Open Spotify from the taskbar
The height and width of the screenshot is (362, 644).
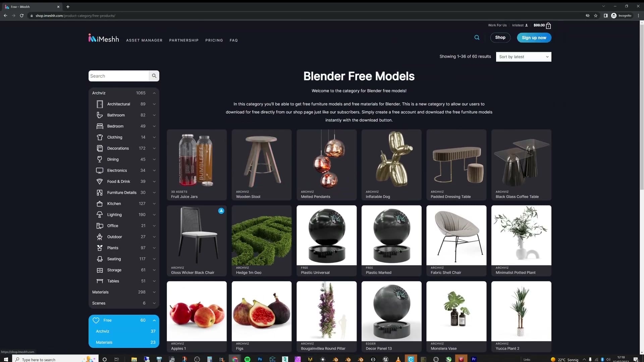point(247,359)
